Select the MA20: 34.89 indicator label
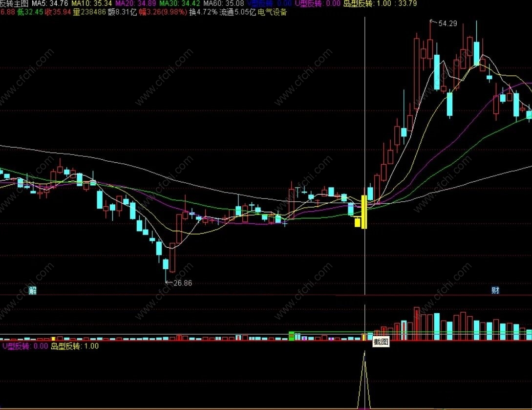 (136, 4)
